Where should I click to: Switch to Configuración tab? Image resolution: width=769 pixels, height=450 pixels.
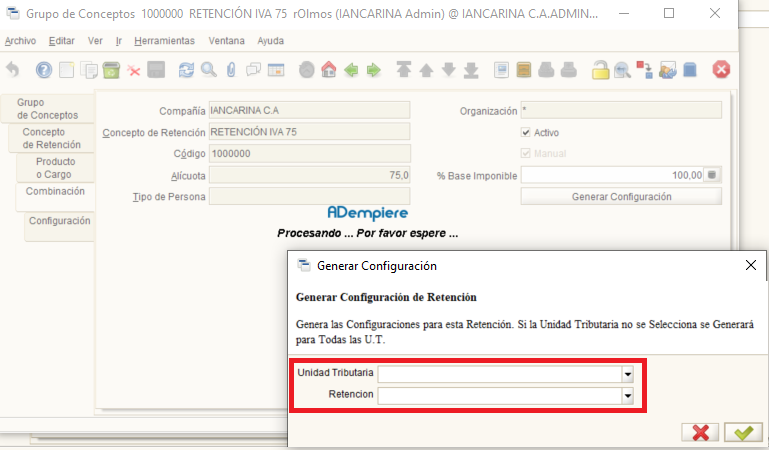pos(59,226)
